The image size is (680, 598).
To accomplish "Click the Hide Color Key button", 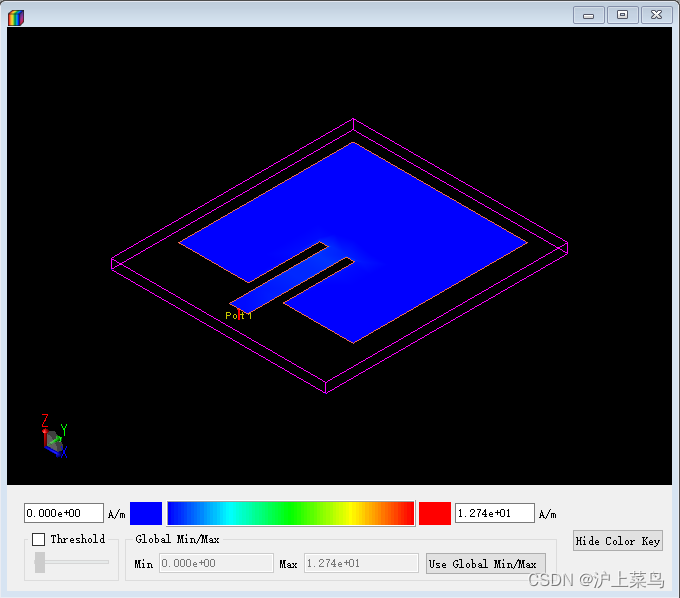I will coord(618,541).
